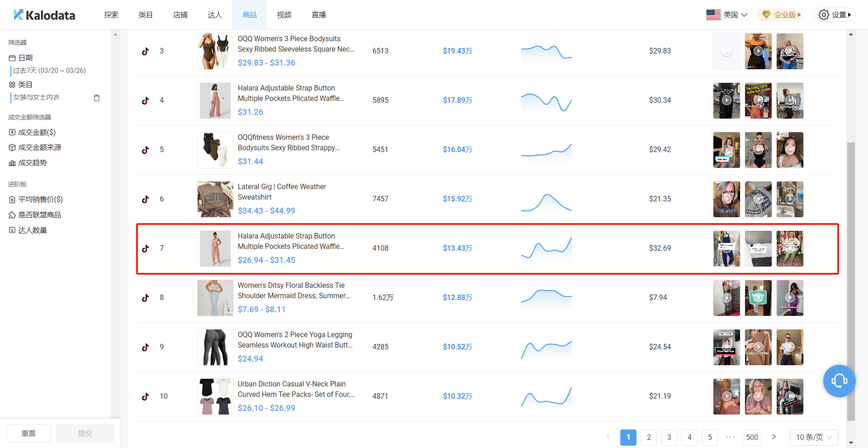Expand the 10 条/页 page size dropdown

pos(813,437)
